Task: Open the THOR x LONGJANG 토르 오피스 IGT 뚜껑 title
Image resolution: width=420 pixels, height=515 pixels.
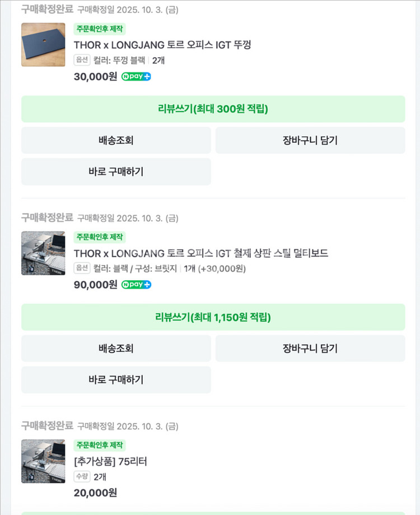Action: [x=162, y=45]
